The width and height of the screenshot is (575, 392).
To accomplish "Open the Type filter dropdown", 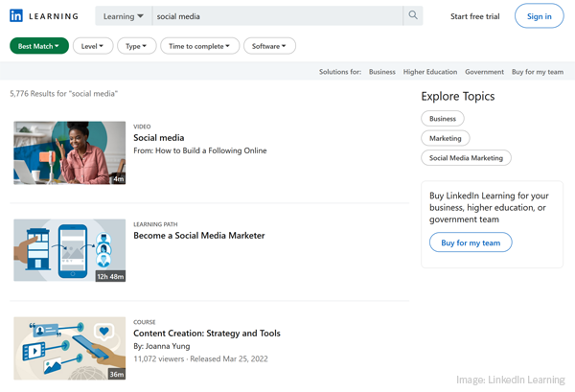I will click(136, 46).
